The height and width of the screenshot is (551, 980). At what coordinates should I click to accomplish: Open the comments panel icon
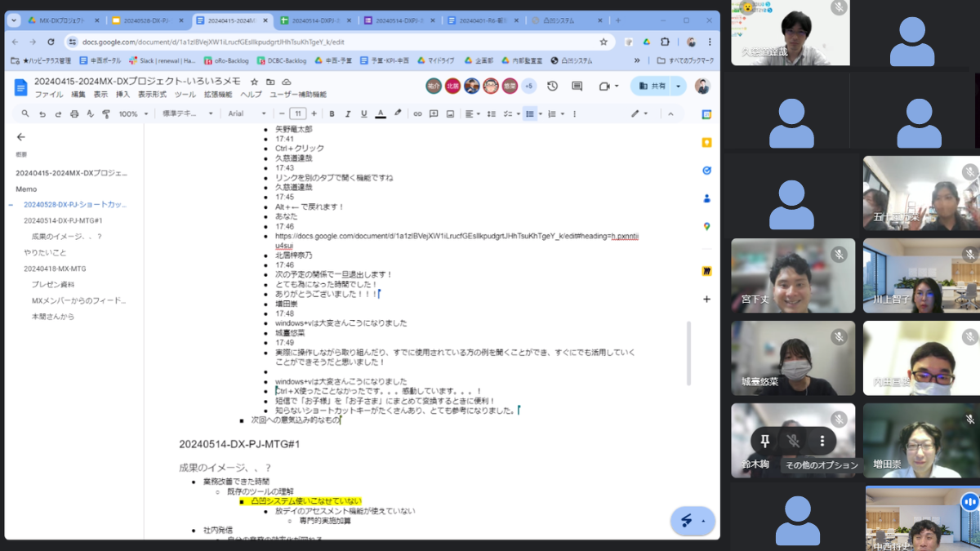click(577, 86)
